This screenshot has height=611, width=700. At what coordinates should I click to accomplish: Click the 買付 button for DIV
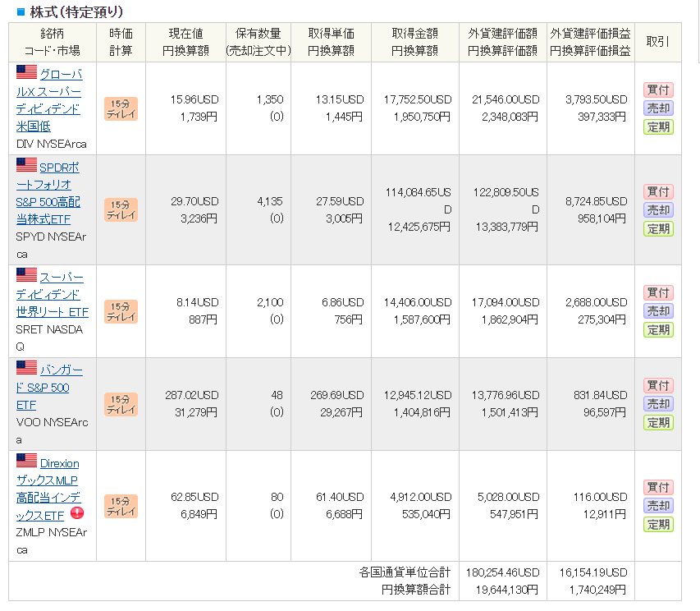[658, 90]
